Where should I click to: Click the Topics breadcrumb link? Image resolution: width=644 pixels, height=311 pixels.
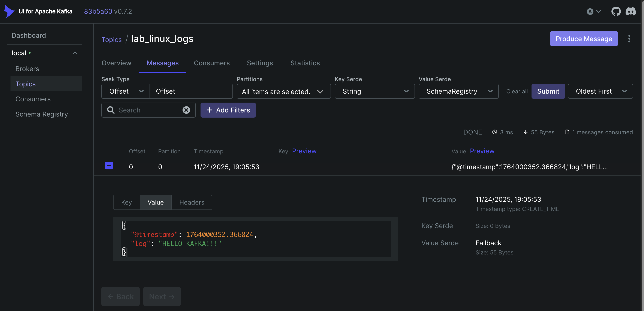[111, 39]
